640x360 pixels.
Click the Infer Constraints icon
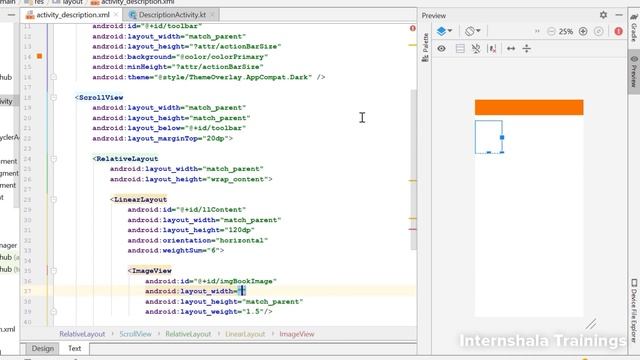pos(492,49)
